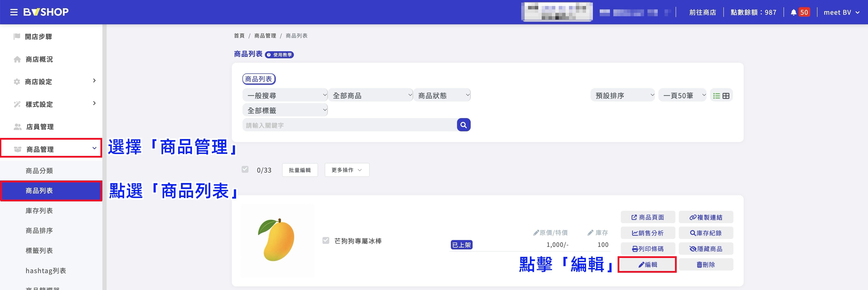
Task: Click the mango product thumbnail
Action: click(x=277, y=240)
